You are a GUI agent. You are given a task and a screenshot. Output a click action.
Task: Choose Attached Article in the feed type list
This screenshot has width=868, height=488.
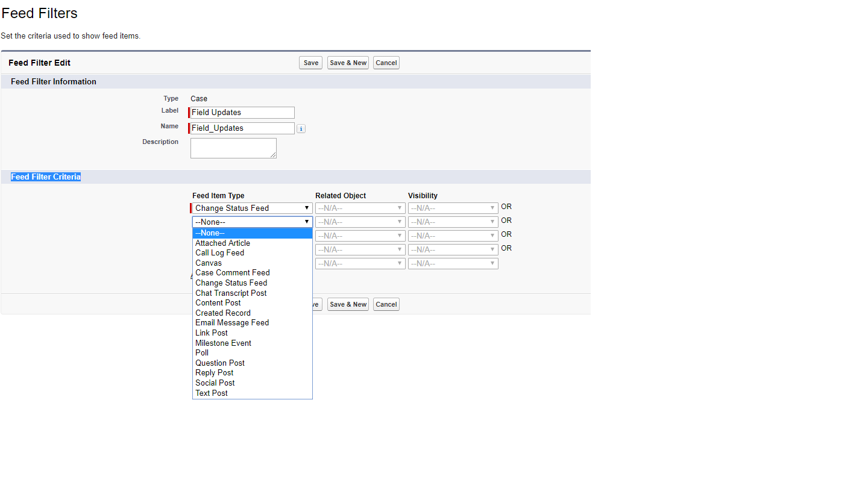coord(222,243)
